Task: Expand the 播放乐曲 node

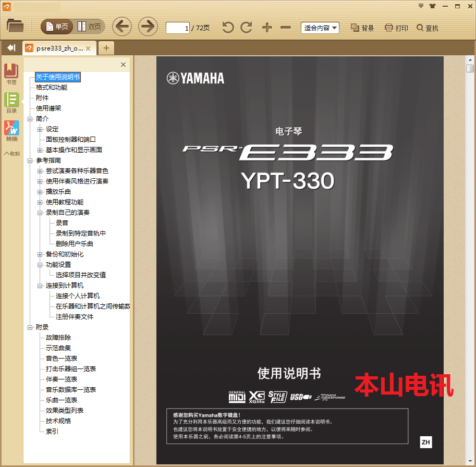Action: tap(40, 192)
